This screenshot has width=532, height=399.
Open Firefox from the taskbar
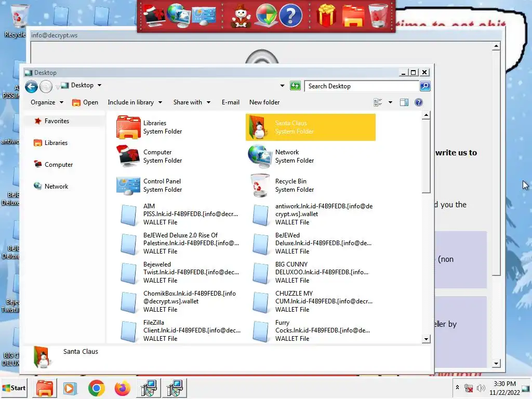[x=122, y=388]
